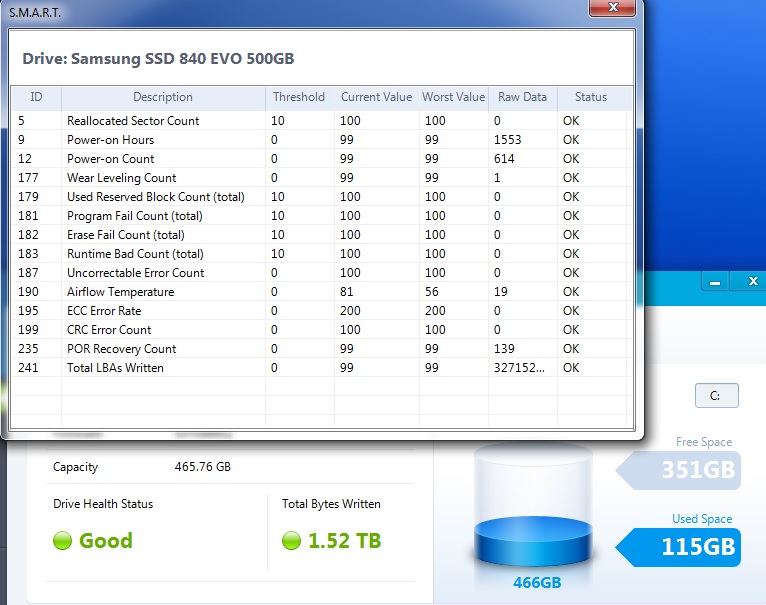This screenshot has height=605, width=766.
Task: Click the Worst Value column header
Action: [453, 97]
